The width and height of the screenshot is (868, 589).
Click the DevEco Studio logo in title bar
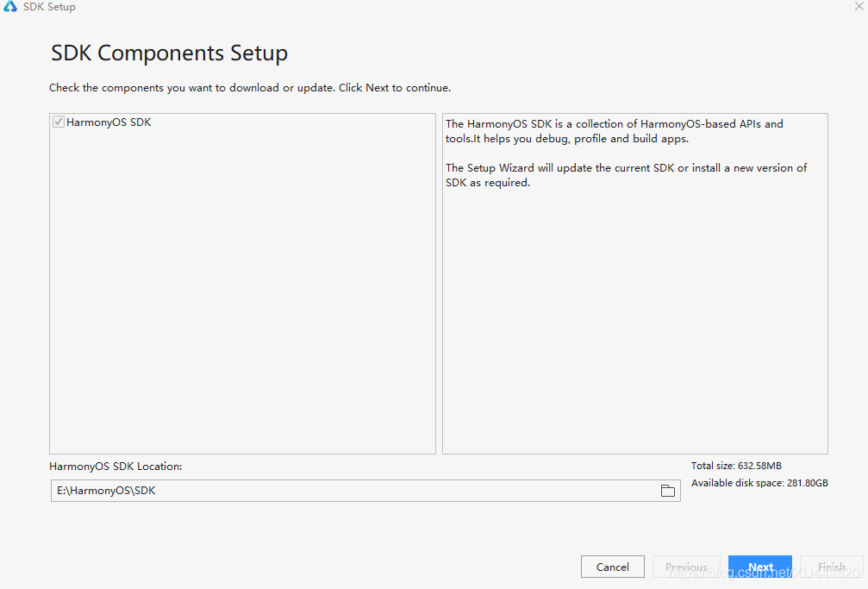click(10, 6)
